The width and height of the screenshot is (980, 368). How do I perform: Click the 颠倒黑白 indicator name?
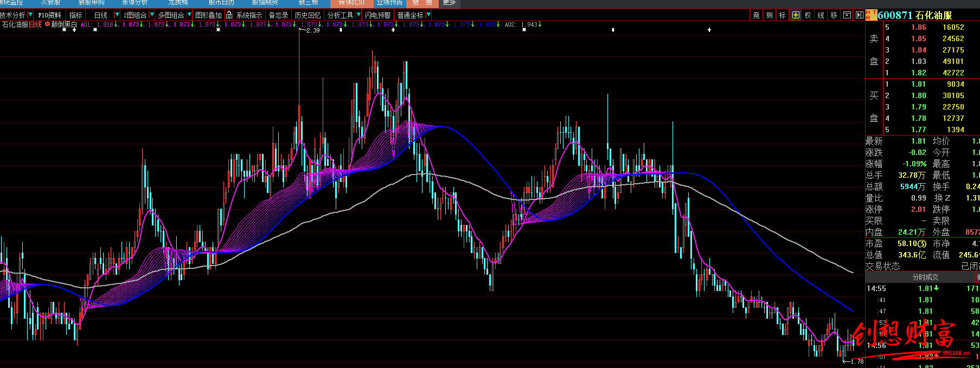tap(64, 24)
